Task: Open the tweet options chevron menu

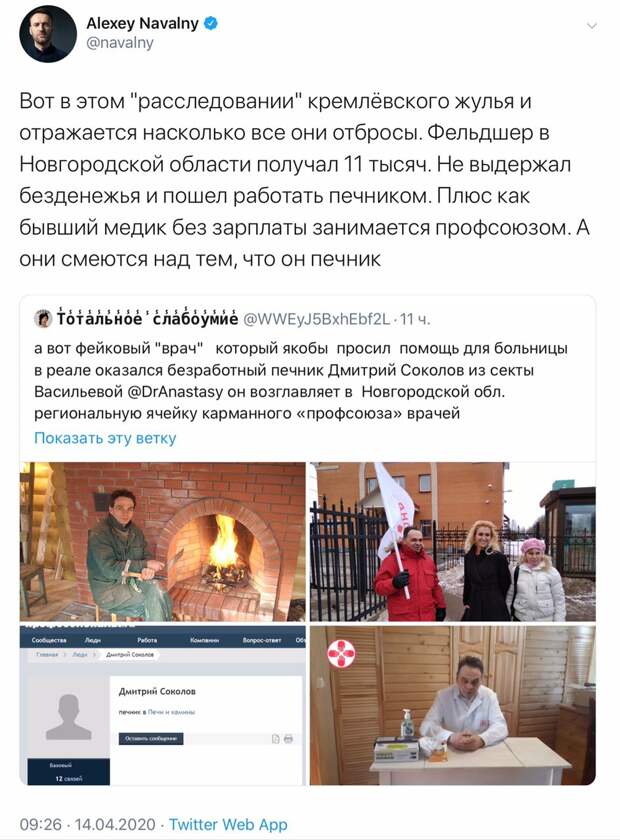Action: [592, 26]
